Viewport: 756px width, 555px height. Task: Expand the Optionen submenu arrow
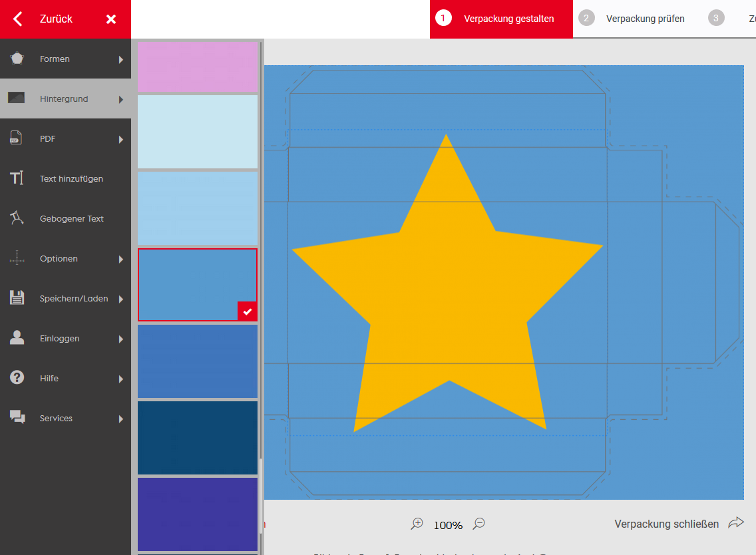(121, 259)
